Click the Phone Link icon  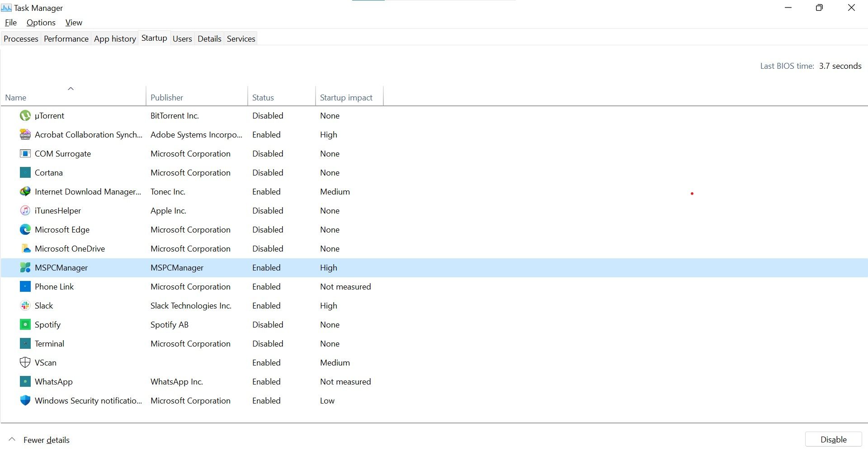pyautogui.click(x=25, y=287)
